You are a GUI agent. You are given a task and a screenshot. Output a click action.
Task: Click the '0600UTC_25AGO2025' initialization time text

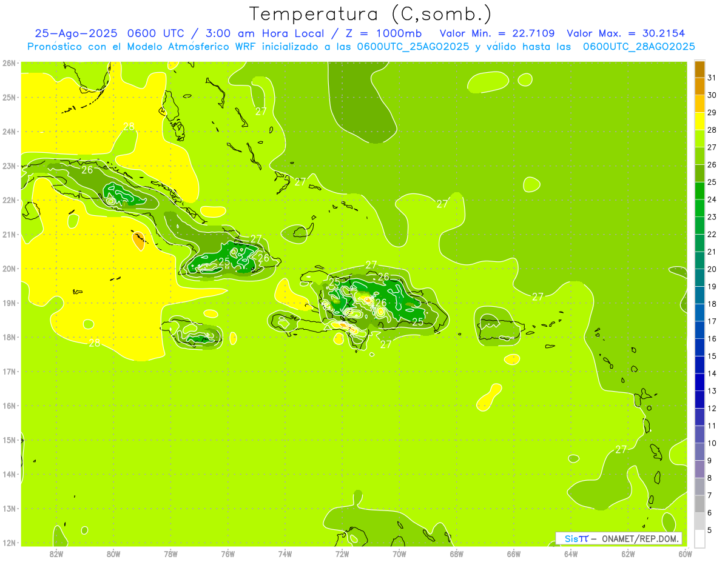(x=413, y=47)
